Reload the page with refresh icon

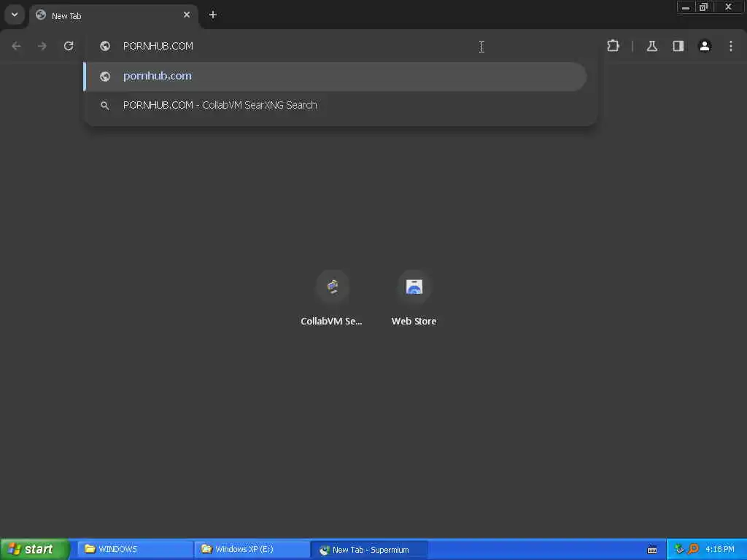coord(69,46)
